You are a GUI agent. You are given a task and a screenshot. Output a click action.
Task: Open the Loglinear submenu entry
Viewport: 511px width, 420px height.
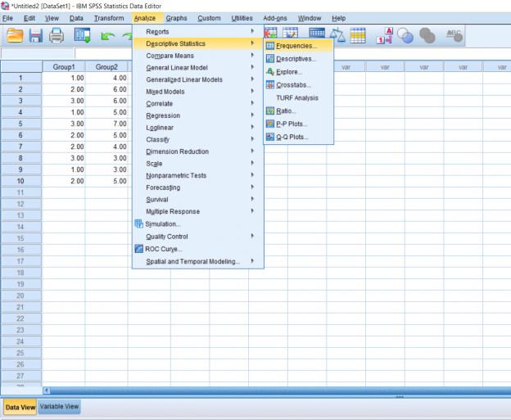(198, 128)
